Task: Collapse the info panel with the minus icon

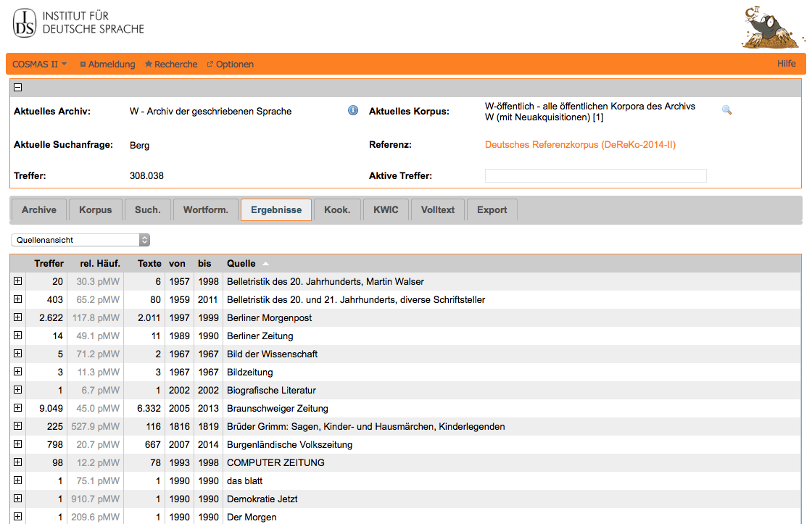Action: 17,88
